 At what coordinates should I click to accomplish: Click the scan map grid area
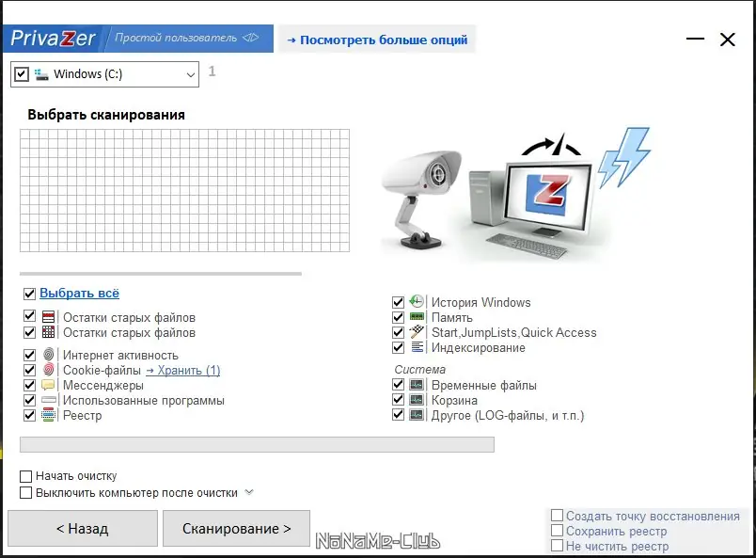[184, 190]
